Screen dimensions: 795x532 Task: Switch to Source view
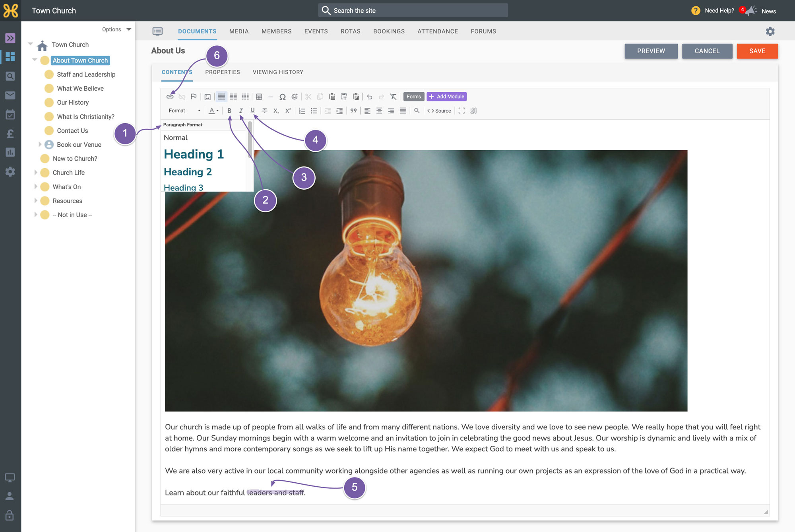[439, 111]
